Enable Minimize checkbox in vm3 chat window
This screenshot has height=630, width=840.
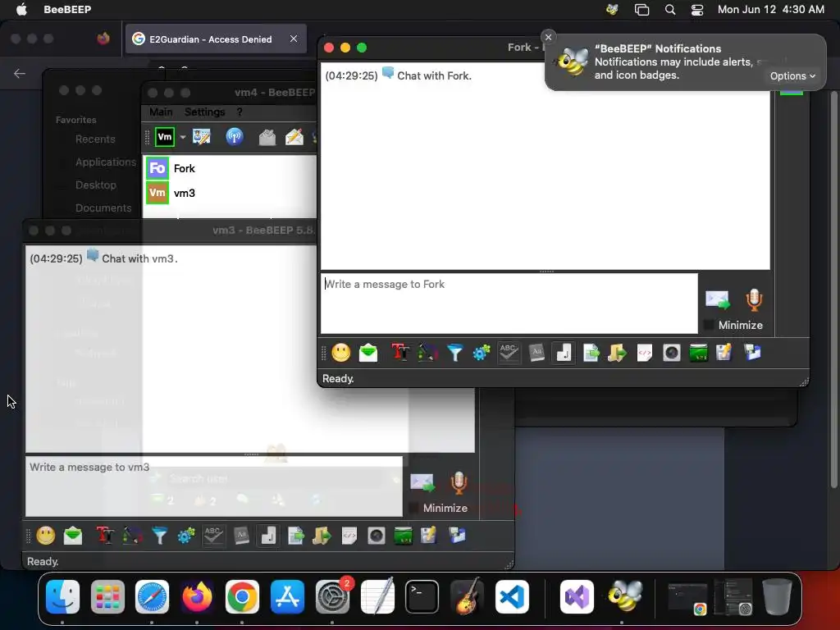pyautogui.click(x=413, y=508)
